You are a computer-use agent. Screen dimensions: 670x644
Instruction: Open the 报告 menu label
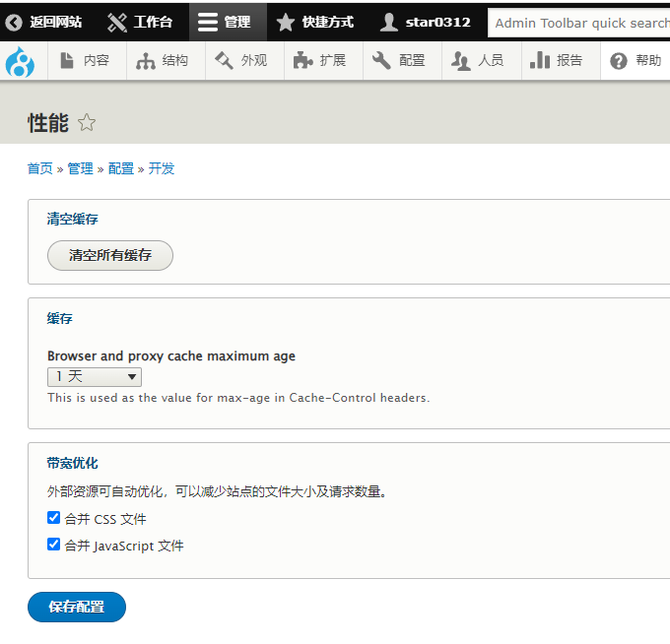point(569,61)
